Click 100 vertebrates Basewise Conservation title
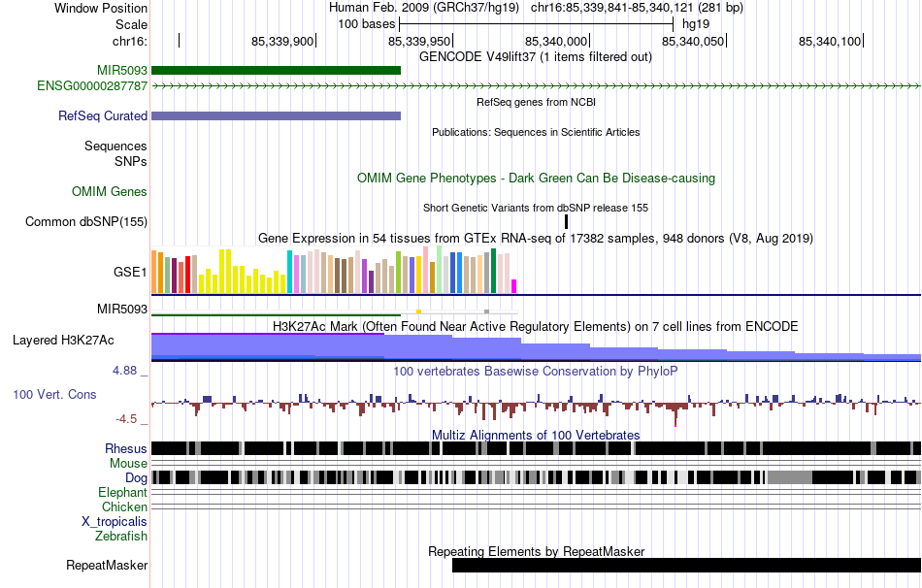 536,371
